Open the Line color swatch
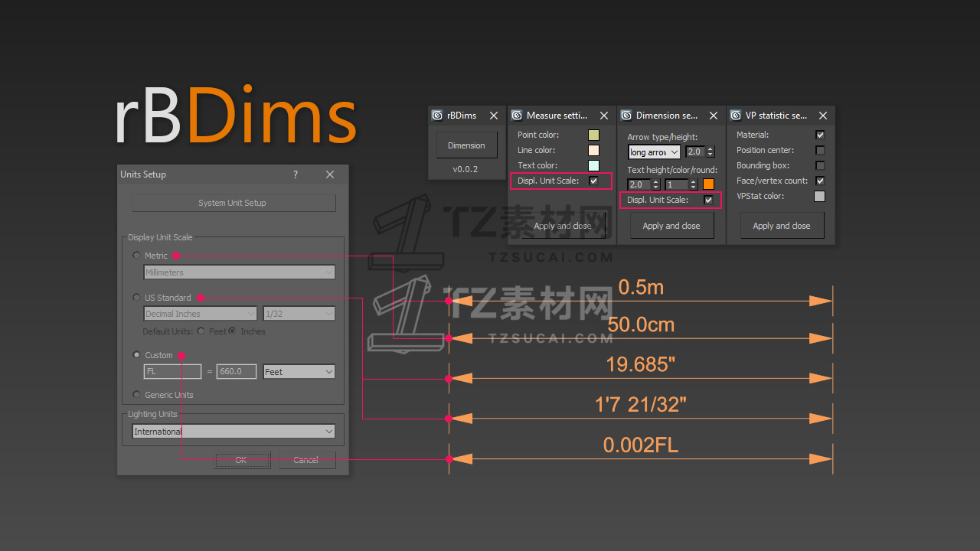980x551 pixels. [x=593, y=150]
